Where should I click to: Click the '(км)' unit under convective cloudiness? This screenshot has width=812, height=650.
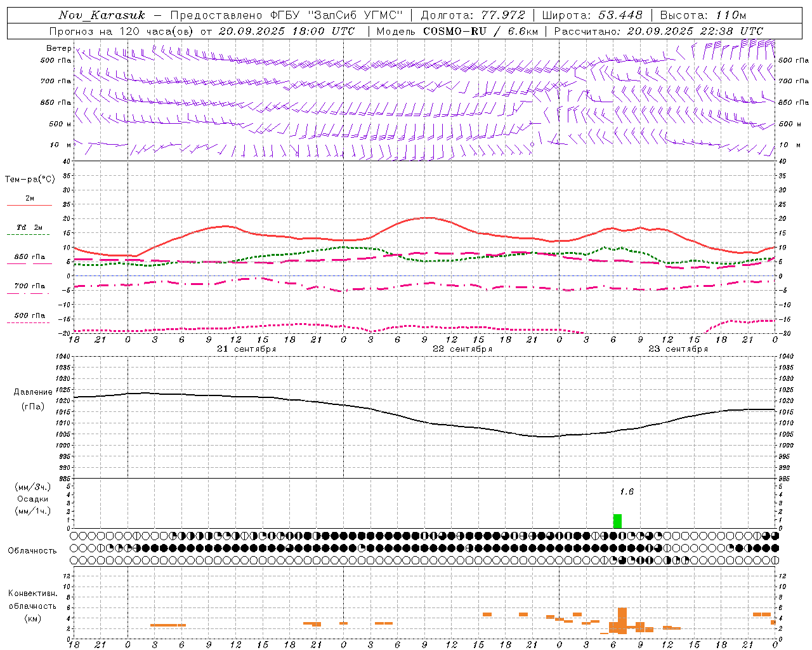point(32,618)
